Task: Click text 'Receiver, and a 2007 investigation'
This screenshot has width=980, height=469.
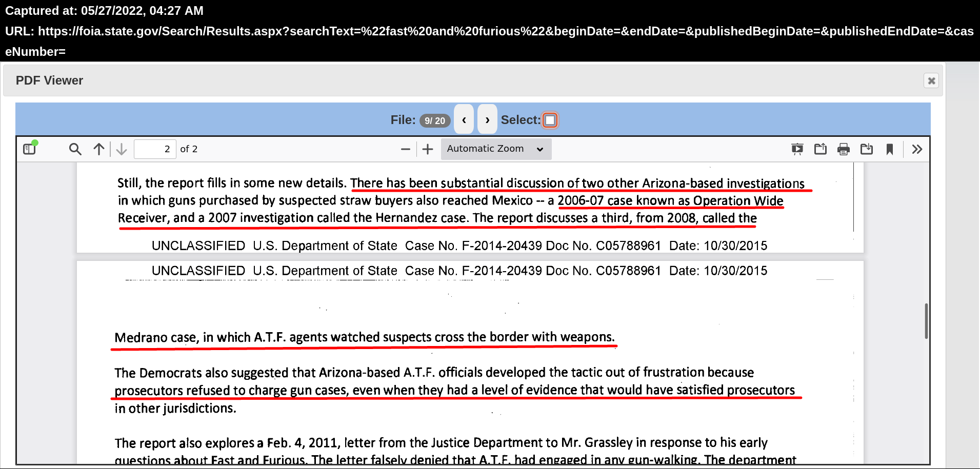Action: pos(216,218)
